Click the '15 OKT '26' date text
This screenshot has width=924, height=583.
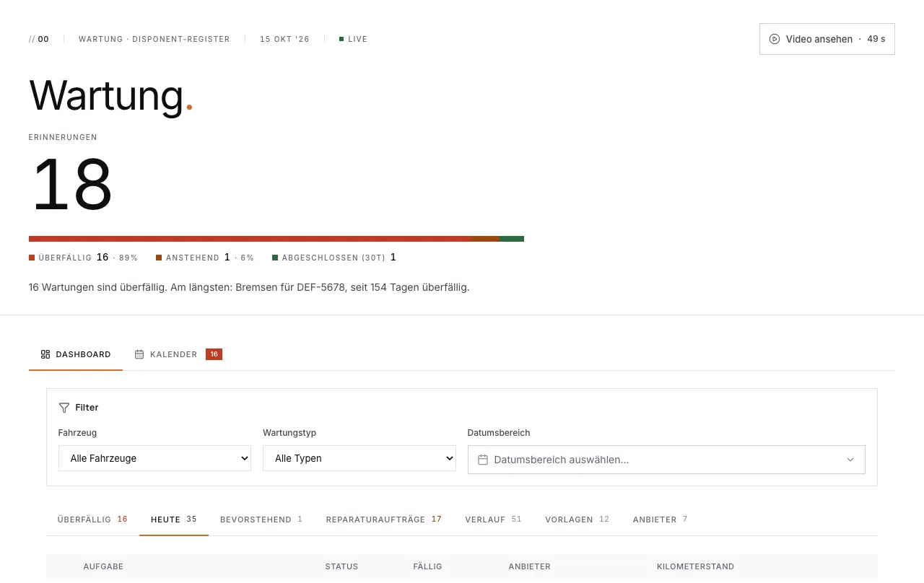pyautogui.click(x=284, y=39)
